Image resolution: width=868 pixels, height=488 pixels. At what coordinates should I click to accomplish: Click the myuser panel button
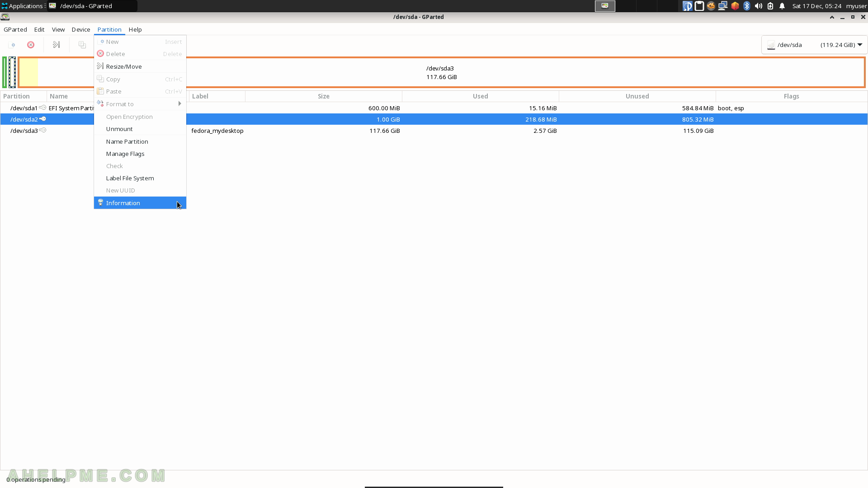[856, 6]
